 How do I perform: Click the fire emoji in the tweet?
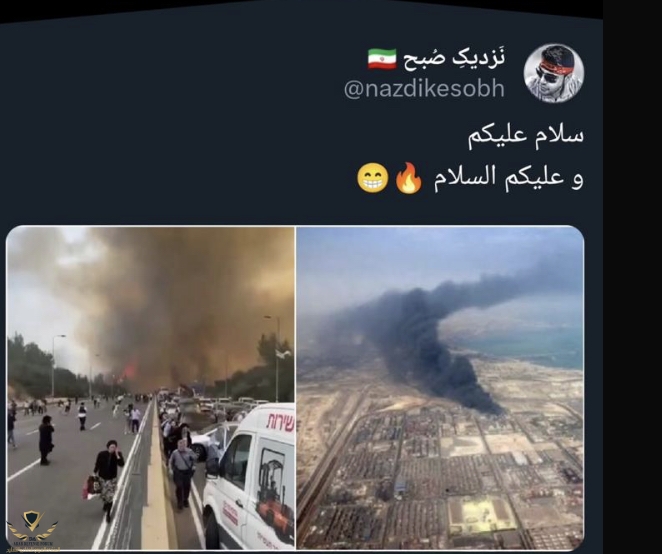tap(408, 178)
